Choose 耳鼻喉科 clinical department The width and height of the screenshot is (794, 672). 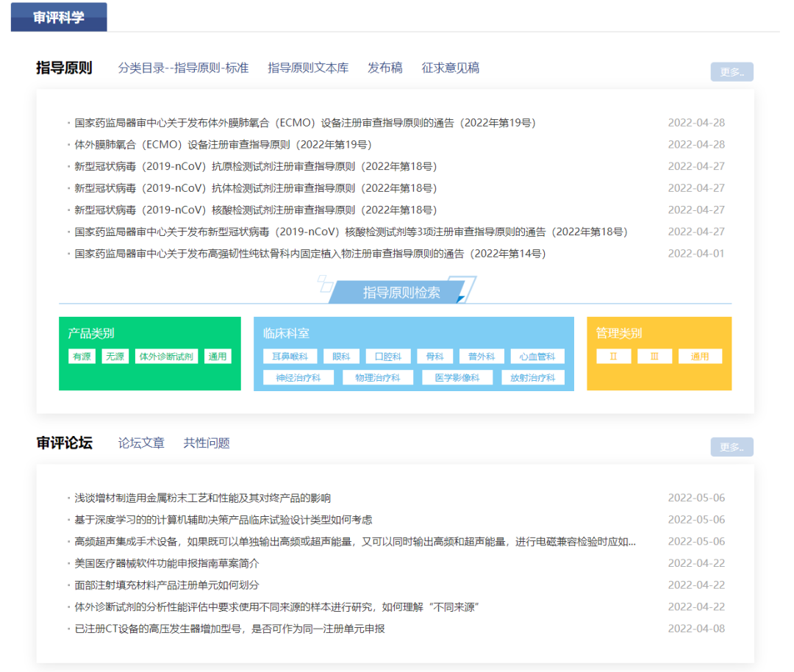point(290,357)
